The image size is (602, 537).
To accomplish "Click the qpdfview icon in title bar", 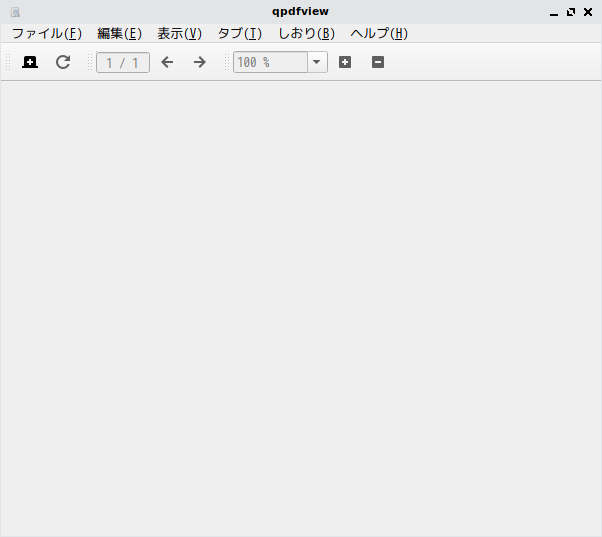I will (x=15, y=12).
